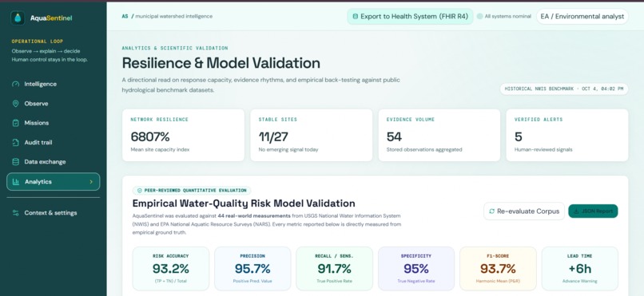Viewport: 644px width, 296px height.
Task: Click the refresh icon on Re-evaluate Corpus
Action: tap(492, 211)
